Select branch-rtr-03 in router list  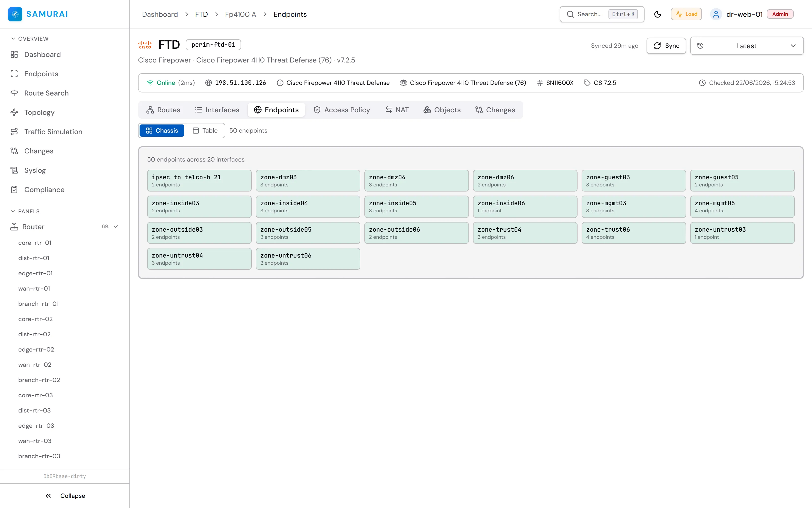click(39, 456)
